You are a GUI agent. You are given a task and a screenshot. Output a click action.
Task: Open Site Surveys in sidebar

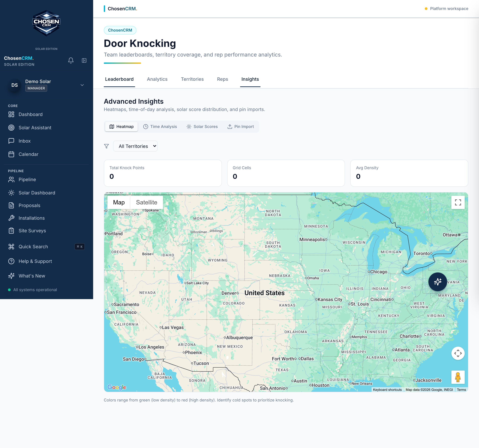46,231
